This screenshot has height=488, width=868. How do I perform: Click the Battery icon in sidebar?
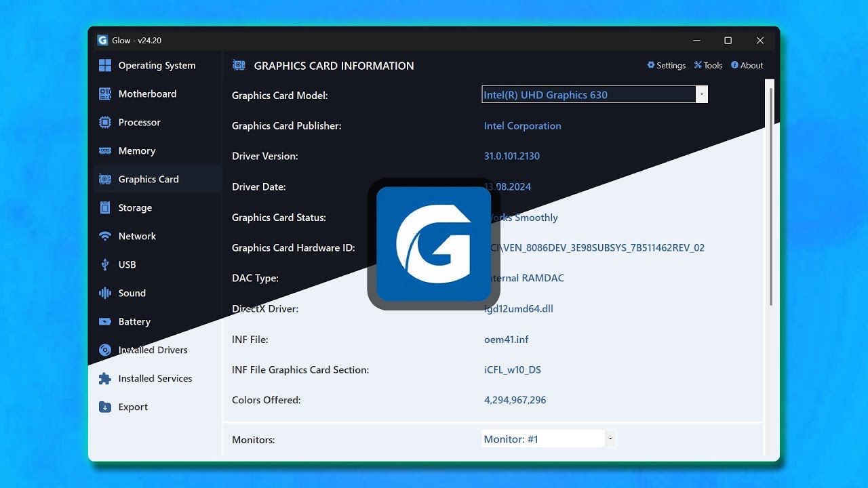pos(105,321)
